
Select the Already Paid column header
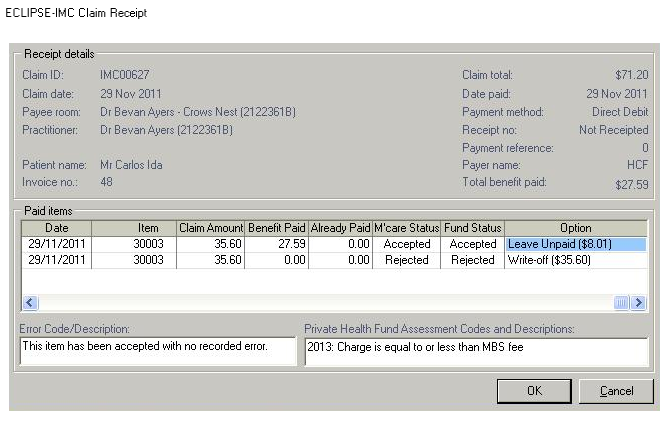340,228
